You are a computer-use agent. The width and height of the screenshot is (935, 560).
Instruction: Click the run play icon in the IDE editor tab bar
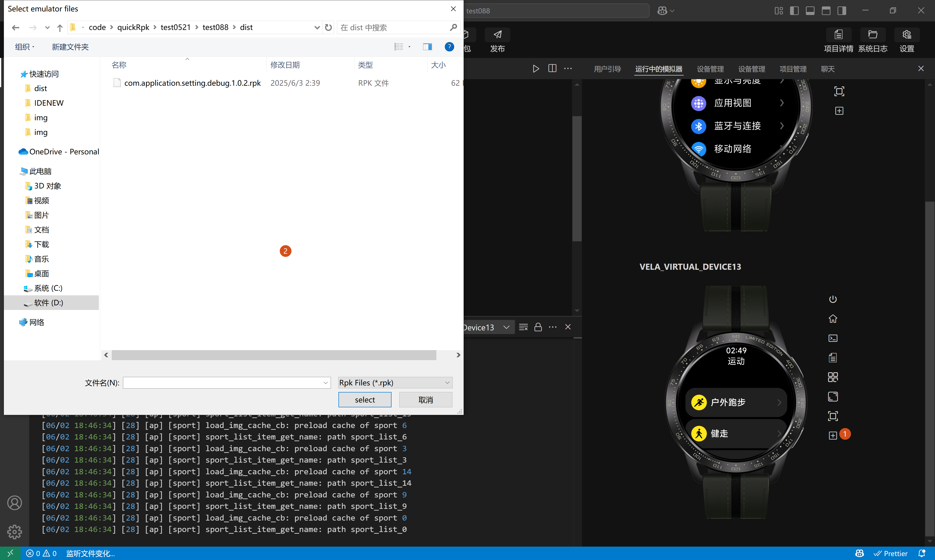pyautogui.click(x=535, y=69)
